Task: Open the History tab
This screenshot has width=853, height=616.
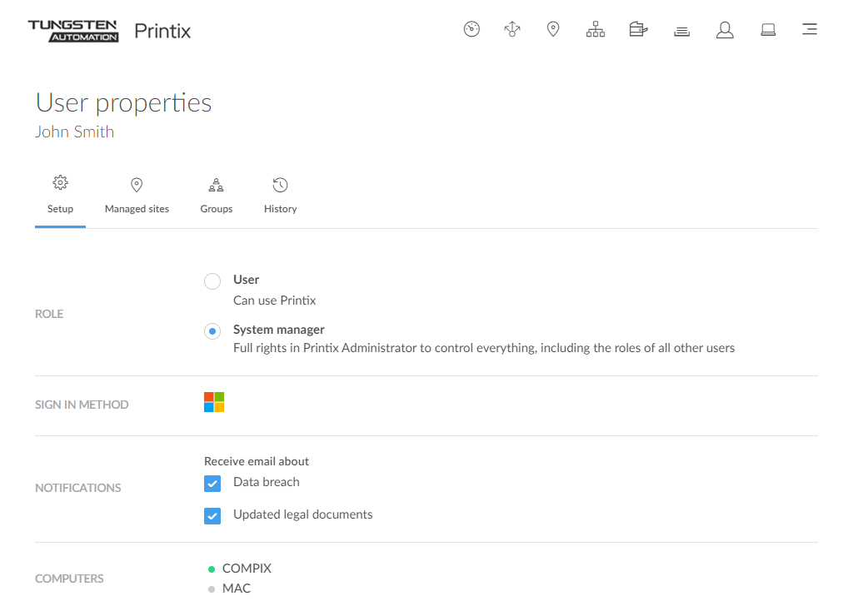Action: pyautogui.click(x=280, y=196)
